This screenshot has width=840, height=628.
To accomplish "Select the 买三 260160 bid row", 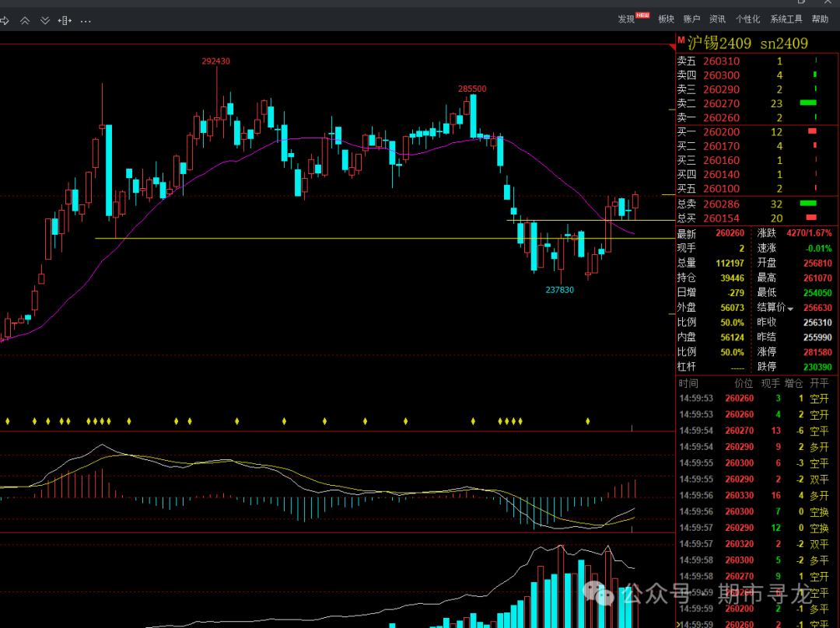I will [757, 160].
